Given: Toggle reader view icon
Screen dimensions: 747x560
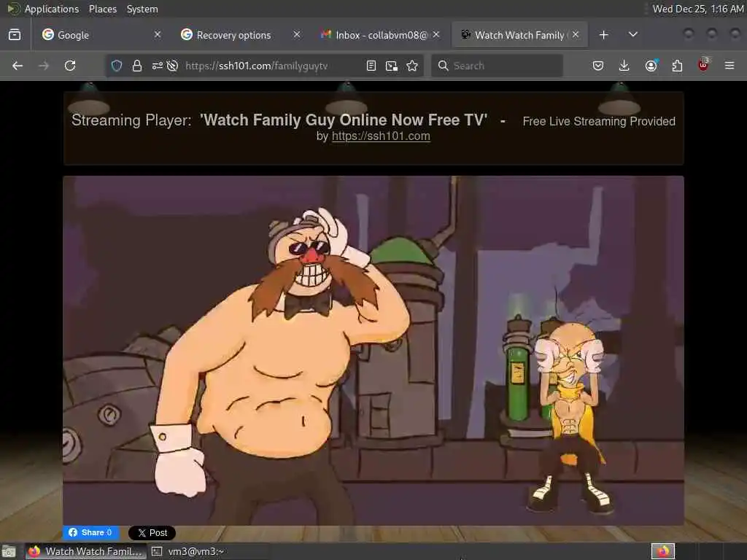Looking at the screenshot, I should point(371,66).
